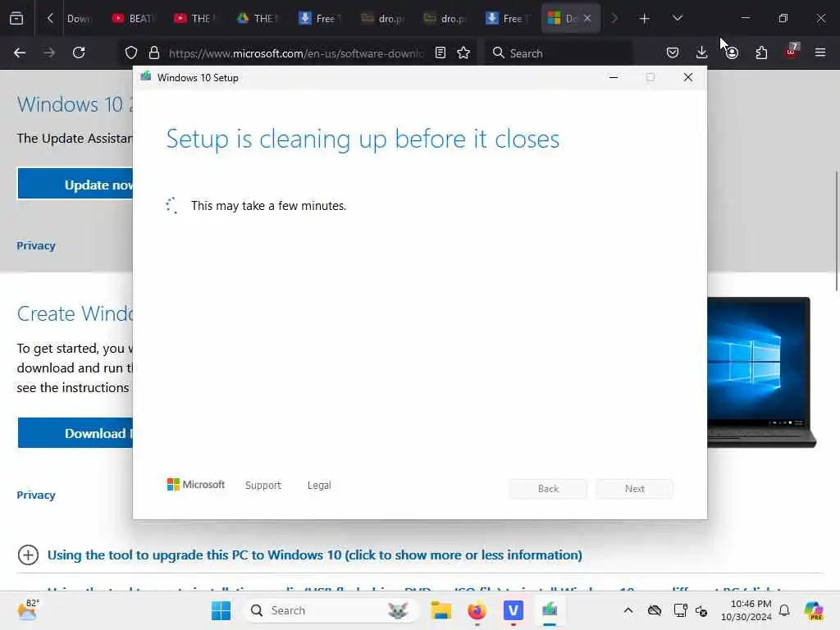Click the microsoft.com URL address field

[x=295, y=53]
